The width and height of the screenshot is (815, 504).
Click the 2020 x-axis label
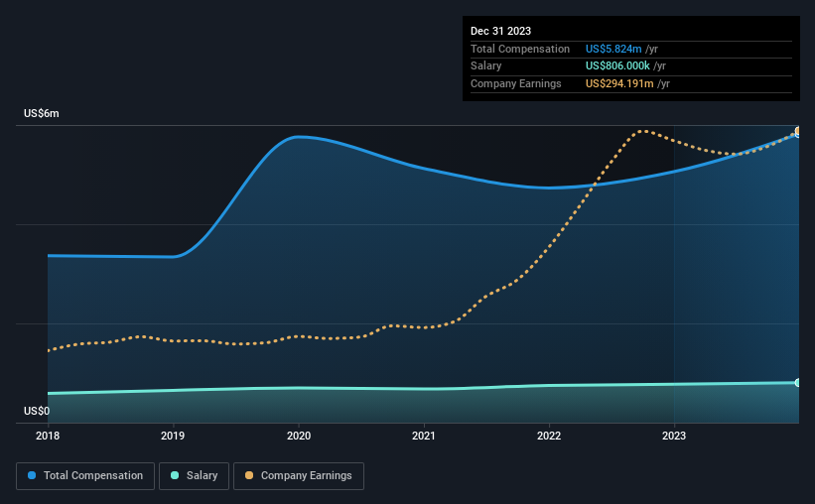299,436
